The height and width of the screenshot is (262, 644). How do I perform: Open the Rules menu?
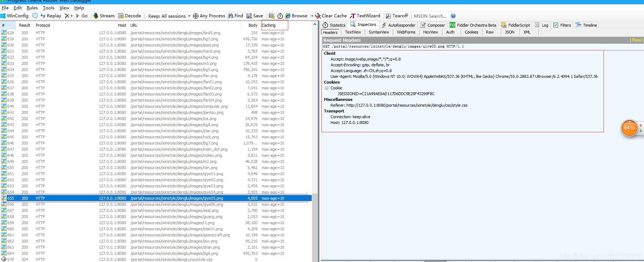32,8
